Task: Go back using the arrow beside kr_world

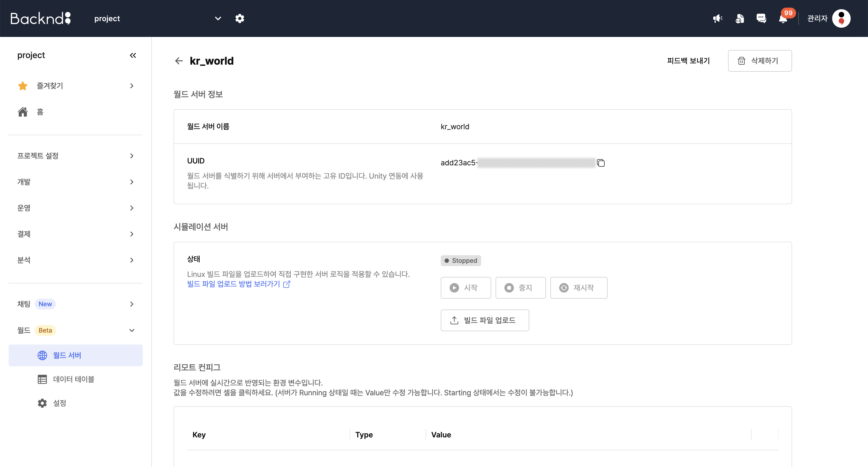Action: [179, 61]
